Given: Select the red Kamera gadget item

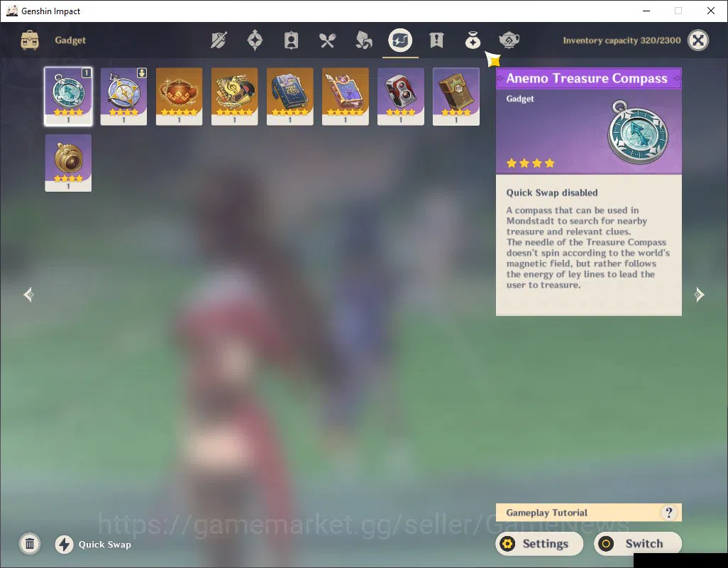Looking at the screenshot, I should [401, 97].
